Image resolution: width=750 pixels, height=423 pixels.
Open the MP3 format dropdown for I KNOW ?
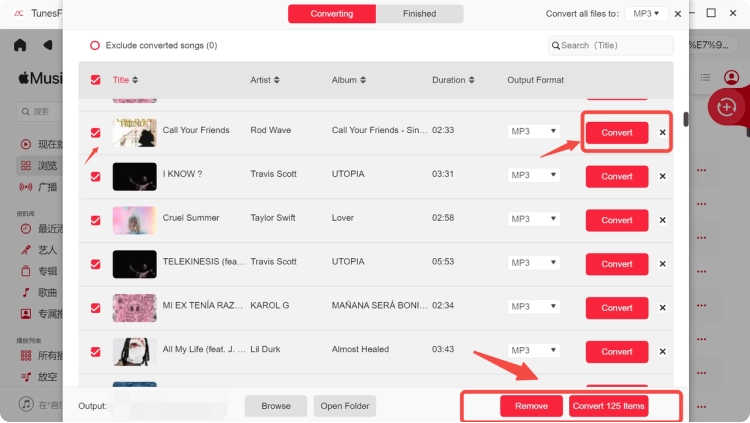(x=533, y=175)
